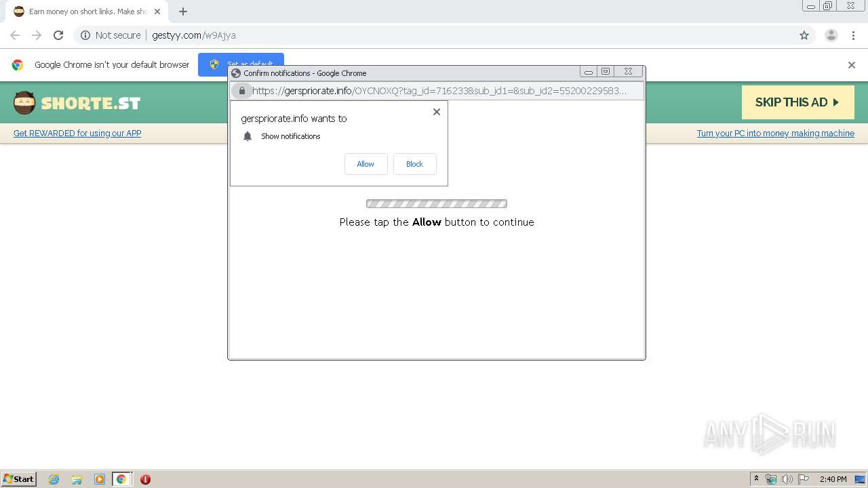Reload the gestyy.com page
This screenshot has width=868, height=488.
[x=58, y=35]
